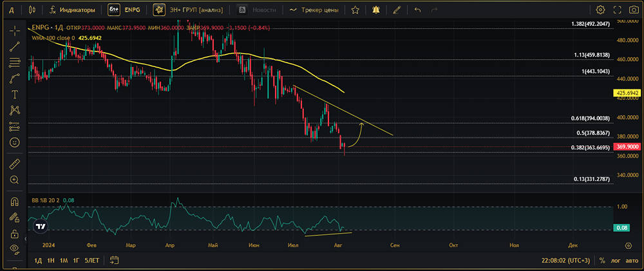Open the Fibonacci retracement tool group
This screenshot has width=644, height=271.
pos(15,62)
